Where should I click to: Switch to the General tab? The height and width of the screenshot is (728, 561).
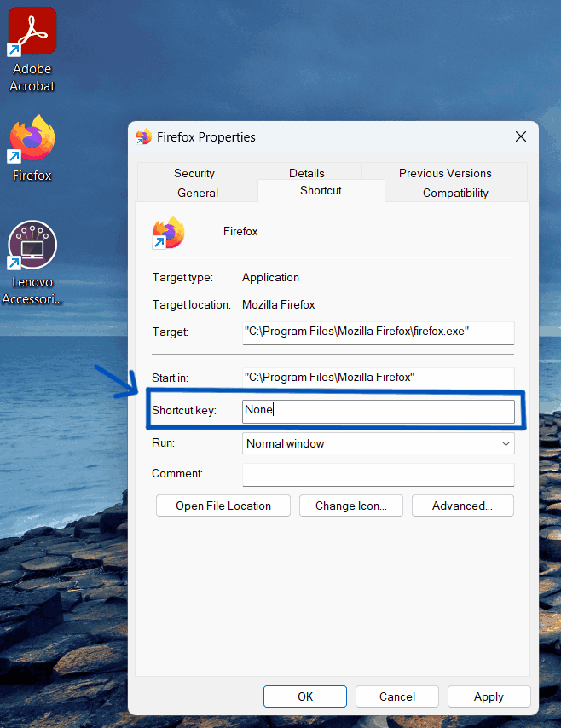click(x=198, y=192)
